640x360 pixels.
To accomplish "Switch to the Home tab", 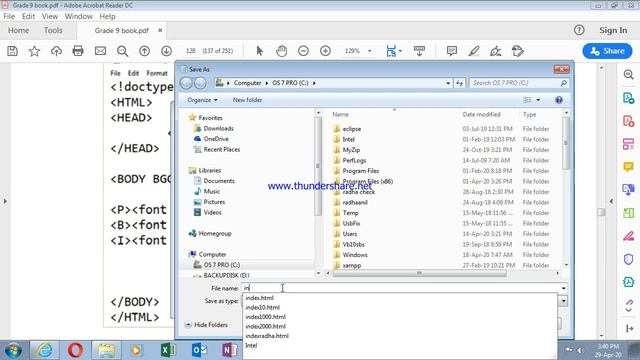I will [x=18, y=30].
